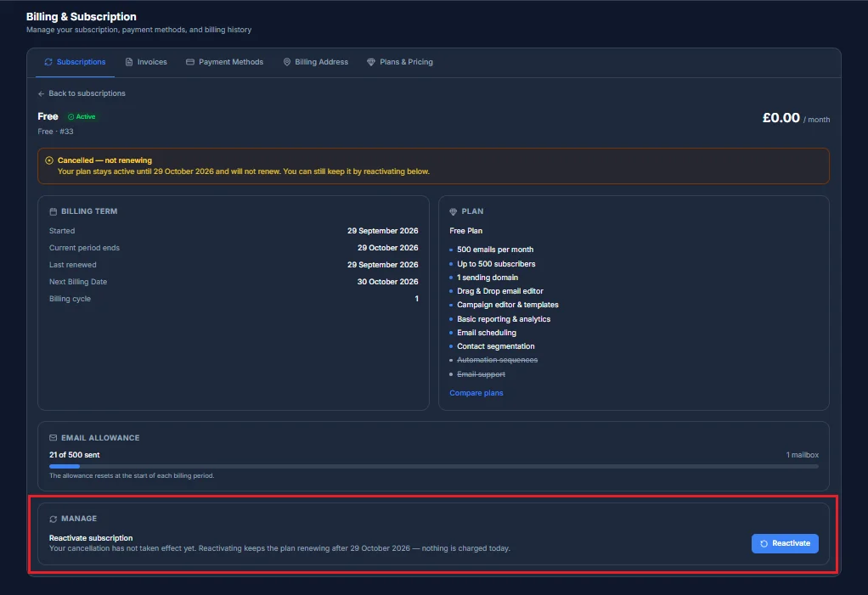This screenshot has height=595, width=868.
Task: Click the Started date 29 September 2026
Action: tap(382, 231)
